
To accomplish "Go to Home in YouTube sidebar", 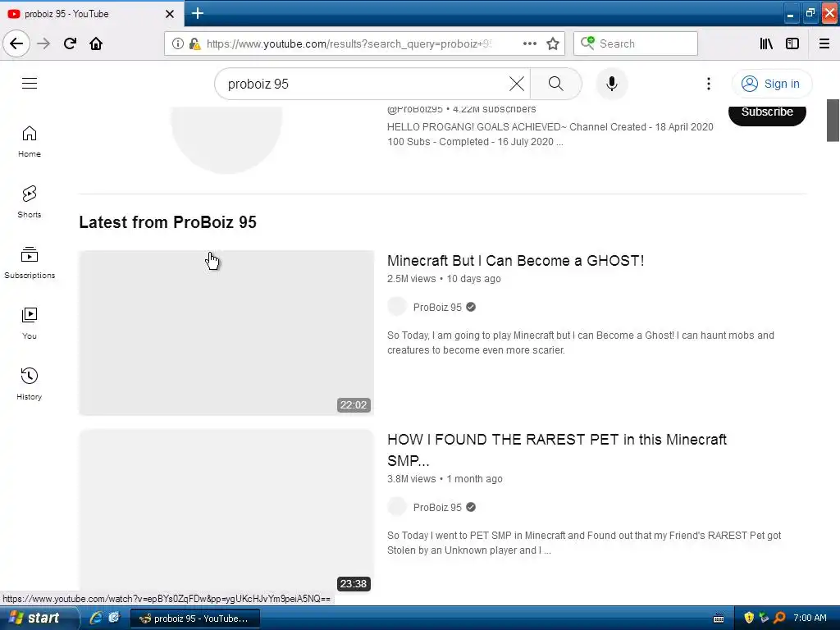I will click(x=30, y=141).
